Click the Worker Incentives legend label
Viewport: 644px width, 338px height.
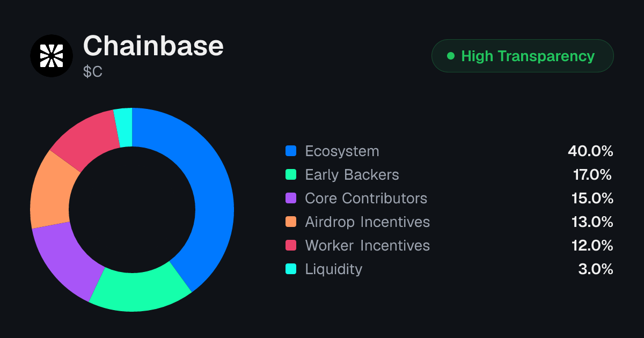pyautogui.click(x=367, y=246)
